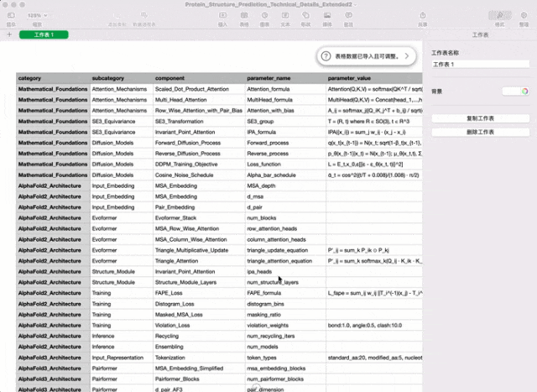Select cell Pair_Embedding

coord(199,207)
